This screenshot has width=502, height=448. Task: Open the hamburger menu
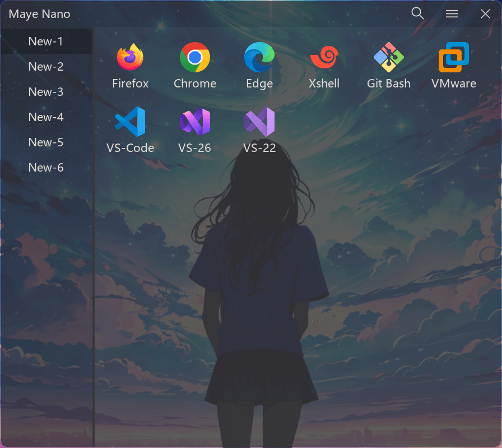pos(452,13)
